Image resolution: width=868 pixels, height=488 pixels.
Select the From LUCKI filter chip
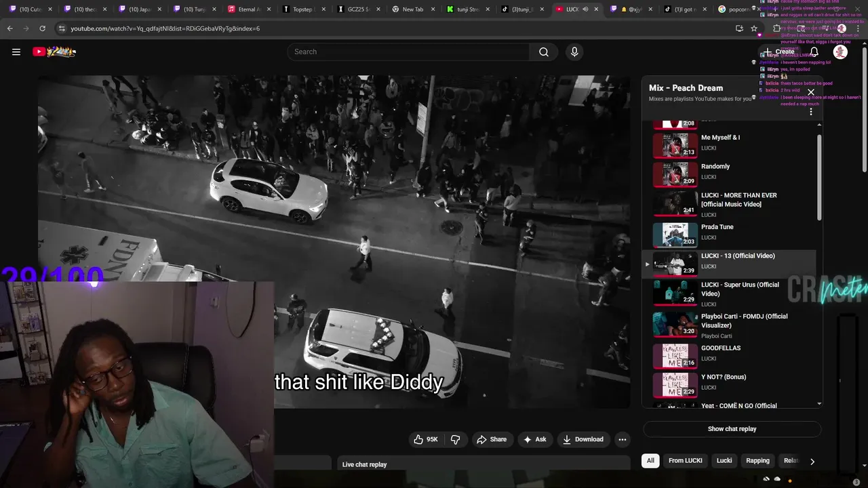[685, 461]
